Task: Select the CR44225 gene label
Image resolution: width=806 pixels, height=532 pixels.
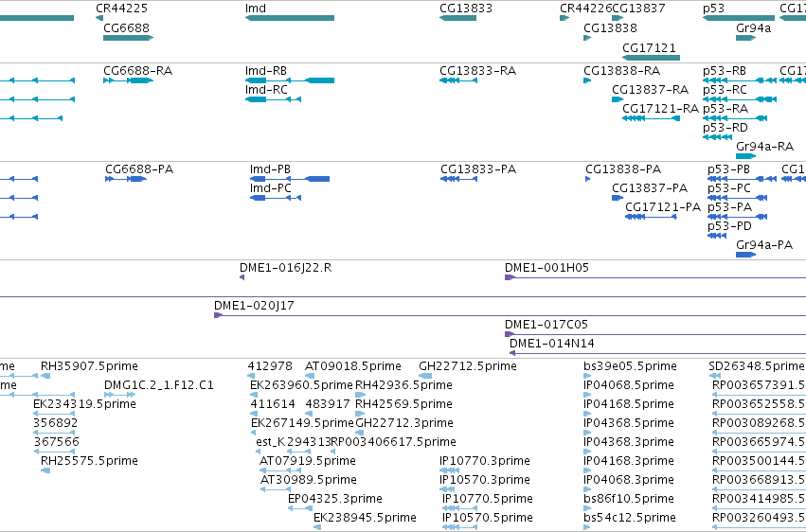Action: click(x=121, y=9)
